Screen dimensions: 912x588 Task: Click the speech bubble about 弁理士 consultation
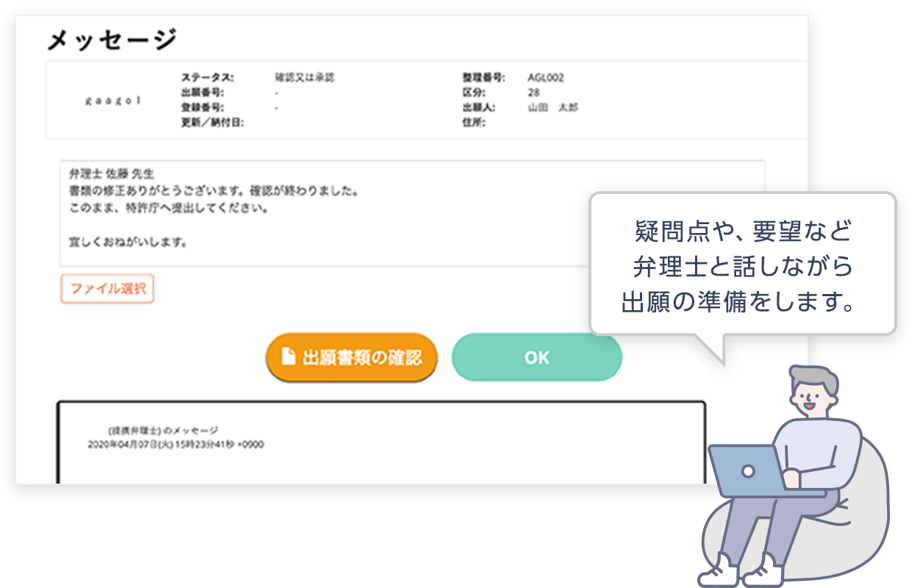coord(743,265)
